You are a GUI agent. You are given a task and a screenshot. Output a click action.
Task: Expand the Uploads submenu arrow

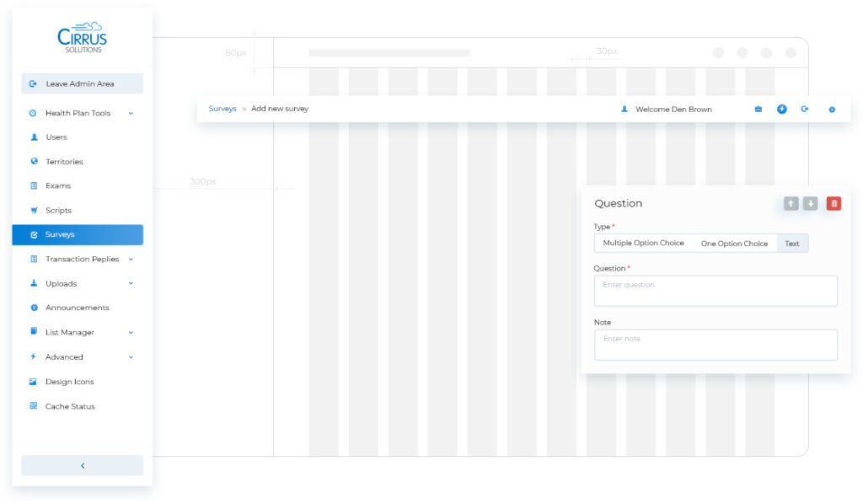click(x=131, y=283)
